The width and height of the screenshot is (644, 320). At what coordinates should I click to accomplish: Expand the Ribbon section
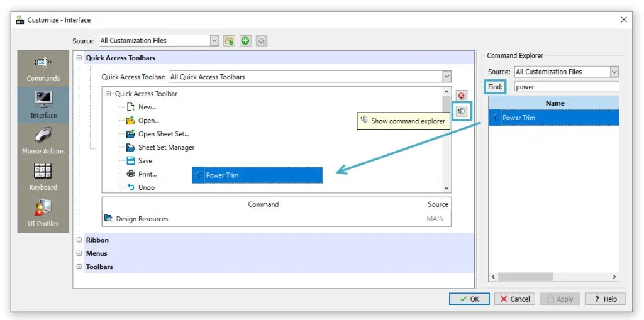79,240
